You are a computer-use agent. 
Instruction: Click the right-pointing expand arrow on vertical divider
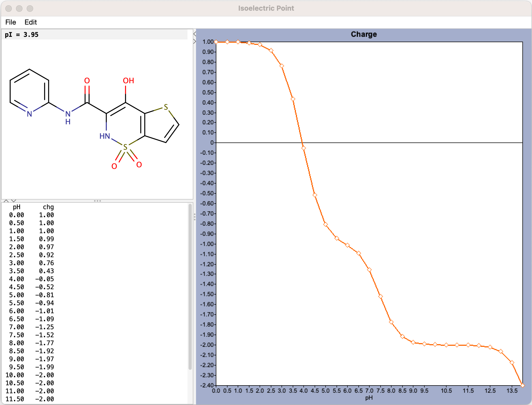(x=195, y=41)
